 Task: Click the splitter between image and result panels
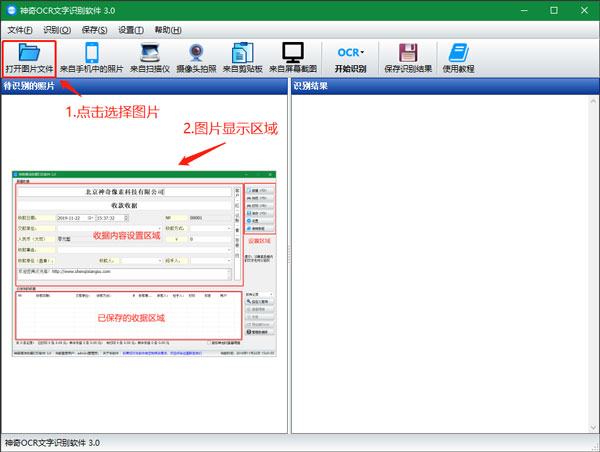289,256
